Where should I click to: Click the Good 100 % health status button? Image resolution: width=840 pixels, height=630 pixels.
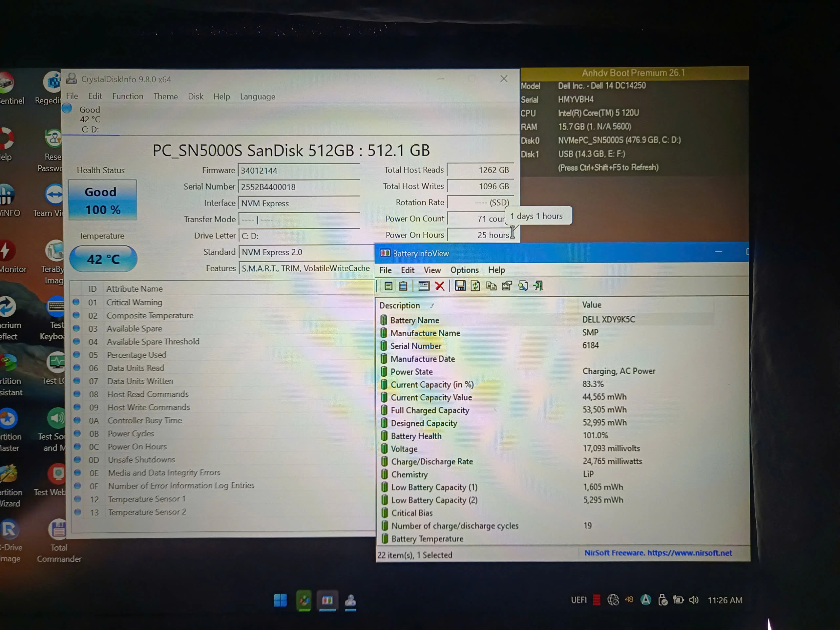pos(102,200)
